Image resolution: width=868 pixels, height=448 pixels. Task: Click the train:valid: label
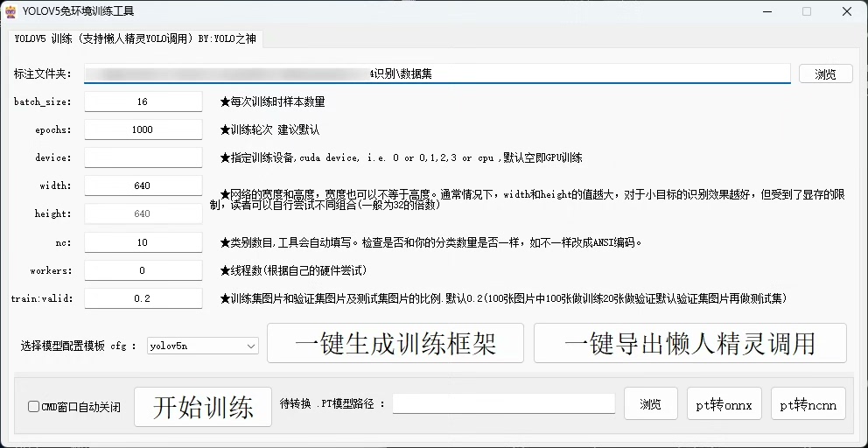42,298
